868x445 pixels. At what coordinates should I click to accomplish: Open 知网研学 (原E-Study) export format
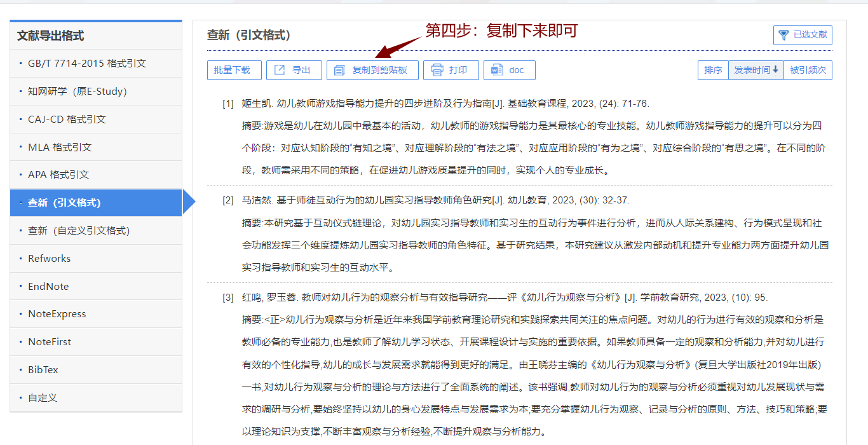pos(78,92)
